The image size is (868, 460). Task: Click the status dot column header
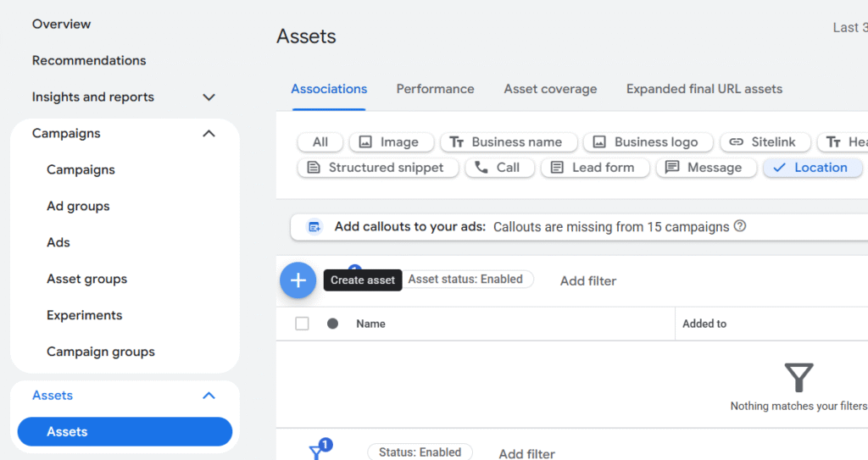pos(332,324)
